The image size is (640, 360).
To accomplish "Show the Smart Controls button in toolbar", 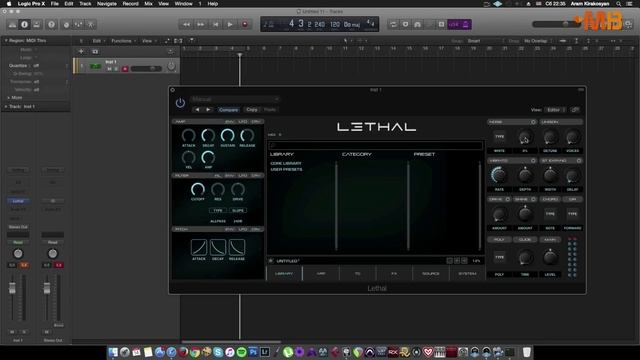I will (x=67, y=24).
